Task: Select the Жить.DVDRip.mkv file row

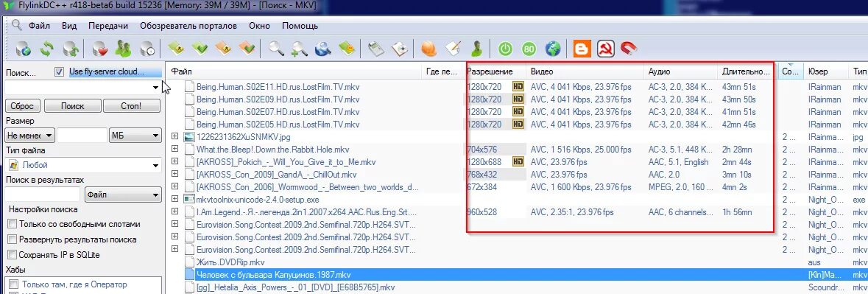Action: pos(517,262)
